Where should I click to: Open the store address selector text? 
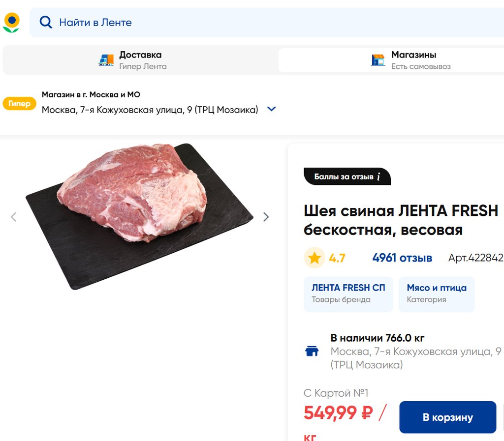[150, 110]
